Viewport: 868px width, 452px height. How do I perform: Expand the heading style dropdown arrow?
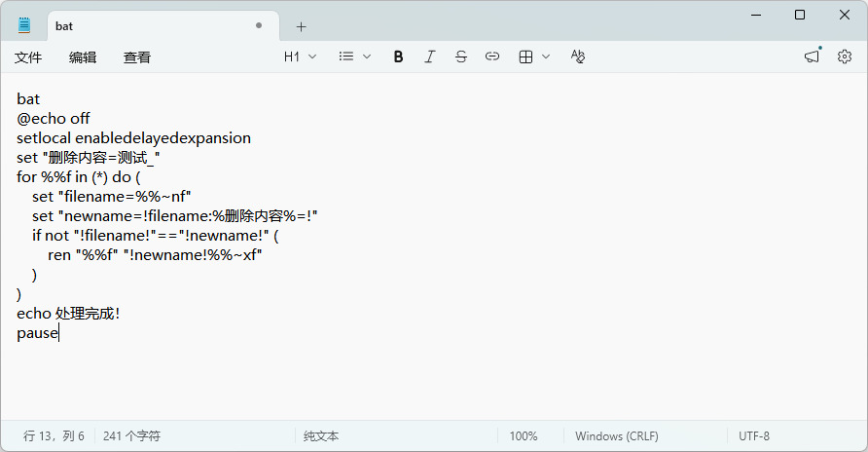(312, 56)
